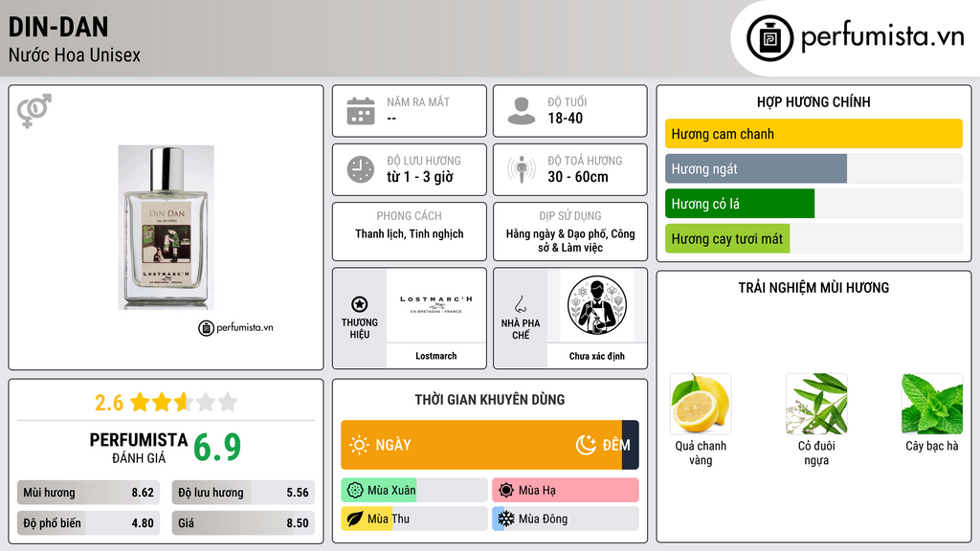Open the Lostmarc'h brand logo image
980x551 pixels.
click(x=435, y=304)
